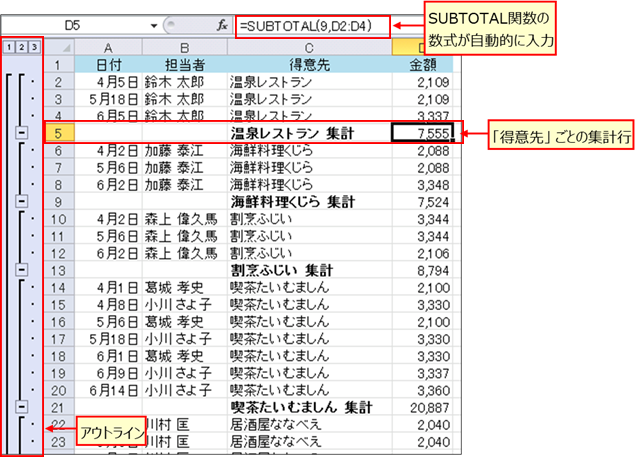Show outline level 1 only
644x457 pixels.
[9, 47]
